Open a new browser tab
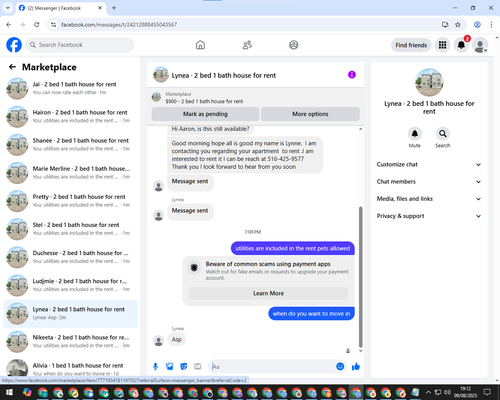The width and height of the screenshot is (500, 400). (114, 8)
